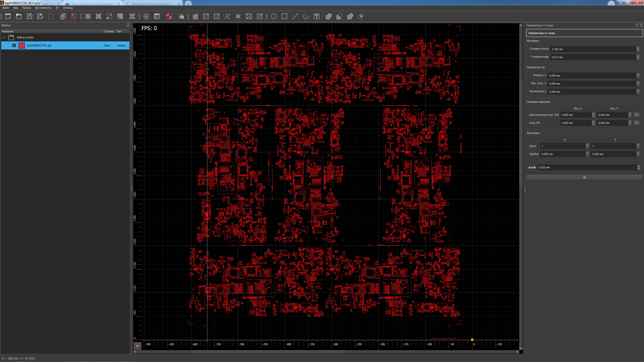Select the Text tool icon
The height and width of the screenshot is (362, 644).
point(316,16)
